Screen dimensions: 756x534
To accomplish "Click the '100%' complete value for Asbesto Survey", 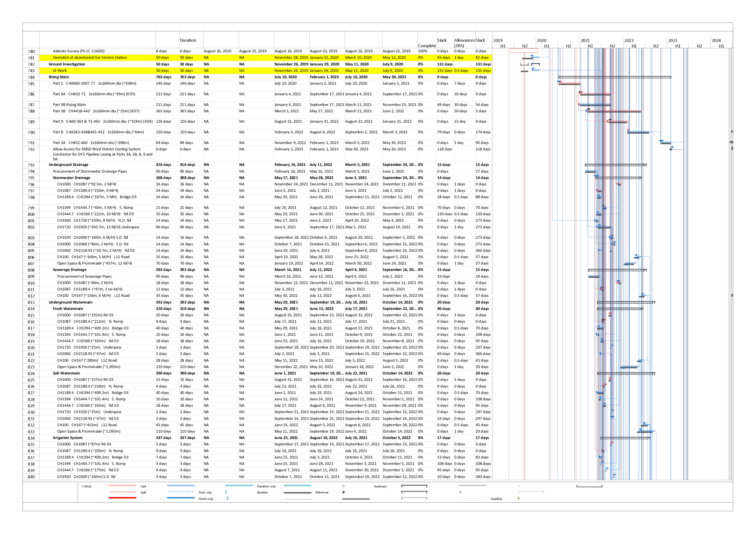I will (423, 51).
